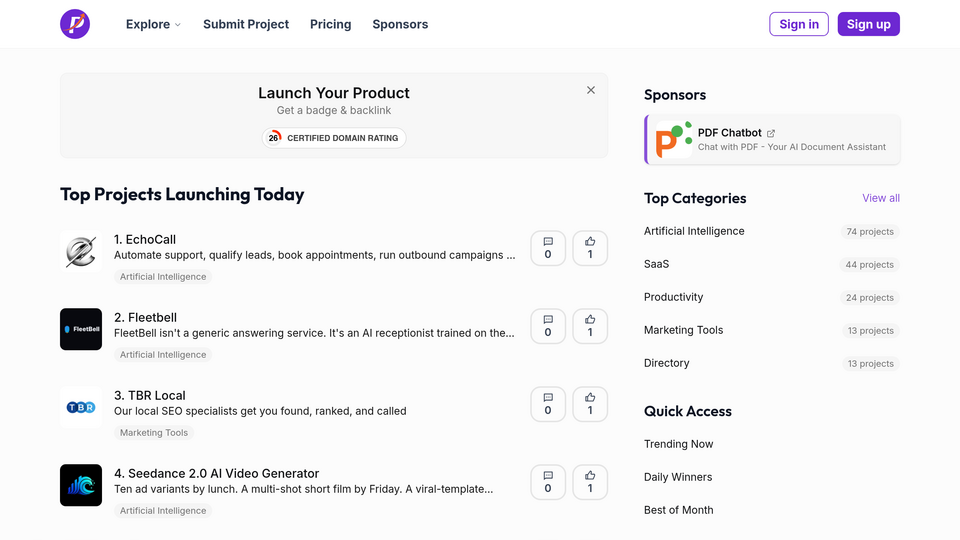Open the Artificial Intelligence top category
The image size is (960, 540).
(694, 231)
